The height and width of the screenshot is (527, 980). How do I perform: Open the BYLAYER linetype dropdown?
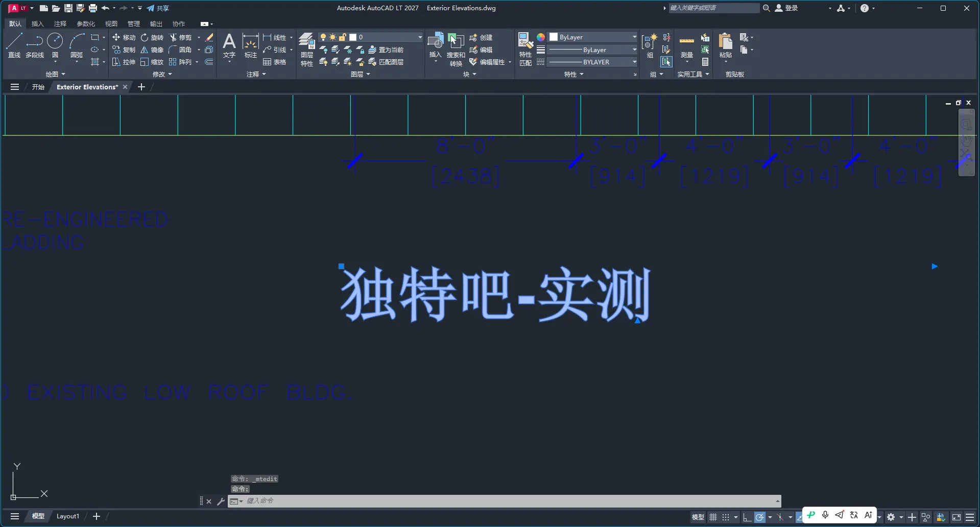pos(593,62)
